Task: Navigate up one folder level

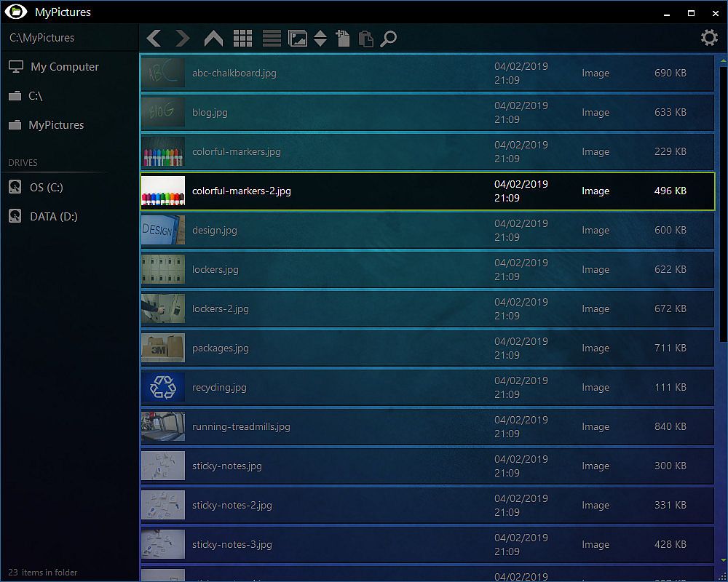Action: coord(213,38)
